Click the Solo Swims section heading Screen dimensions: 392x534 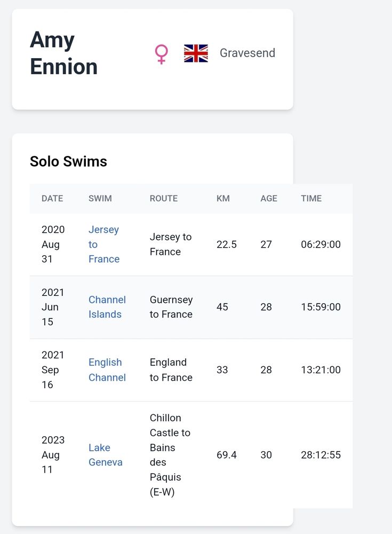point(68,161)
